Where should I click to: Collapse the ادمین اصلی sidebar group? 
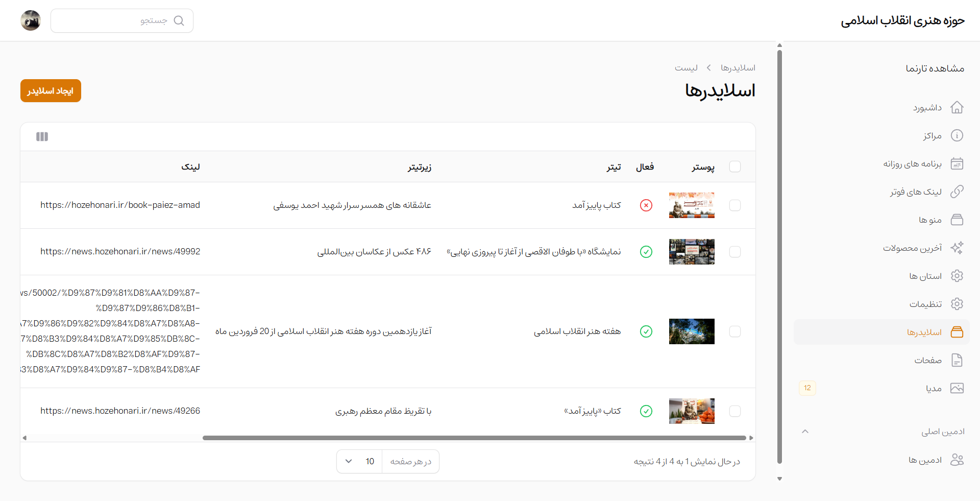click(x=805, y=432)
